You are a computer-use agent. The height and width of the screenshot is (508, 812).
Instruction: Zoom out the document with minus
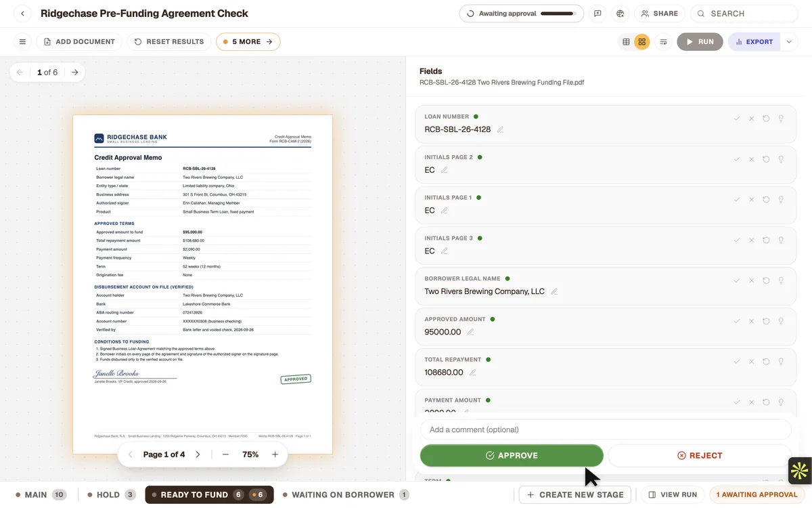click(x=225, y=454)
